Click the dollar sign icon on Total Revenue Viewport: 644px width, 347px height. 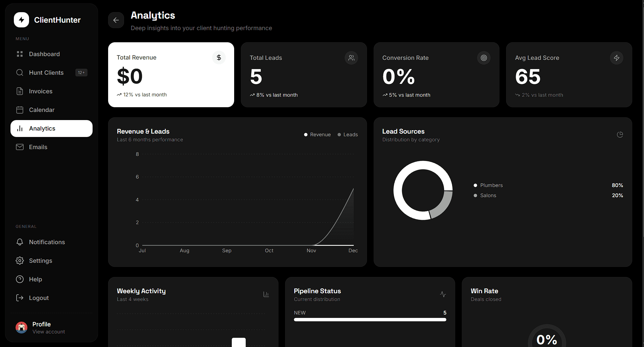[x=219, y=57]
